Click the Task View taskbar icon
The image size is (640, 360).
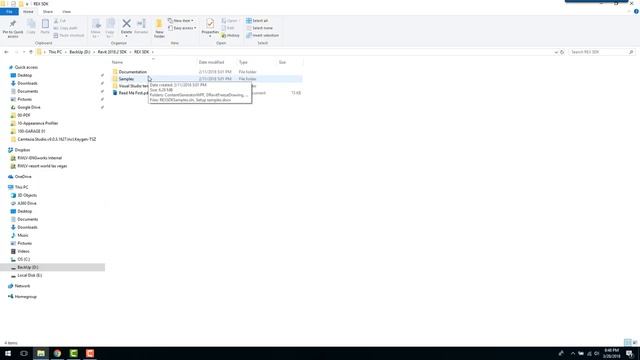24,353
